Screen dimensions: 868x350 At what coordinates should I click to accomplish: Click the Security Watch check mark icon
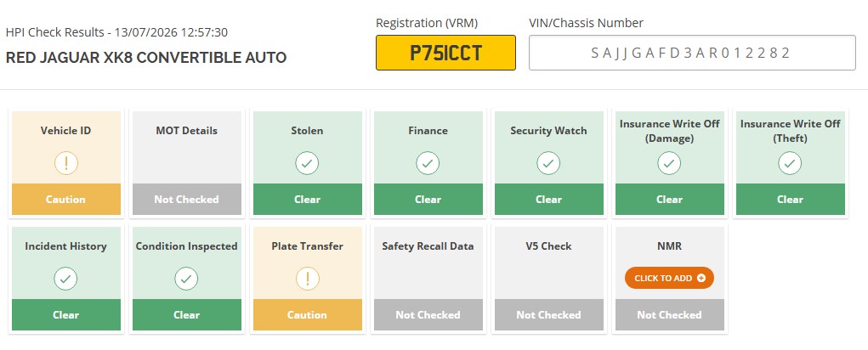pos(548,163)
